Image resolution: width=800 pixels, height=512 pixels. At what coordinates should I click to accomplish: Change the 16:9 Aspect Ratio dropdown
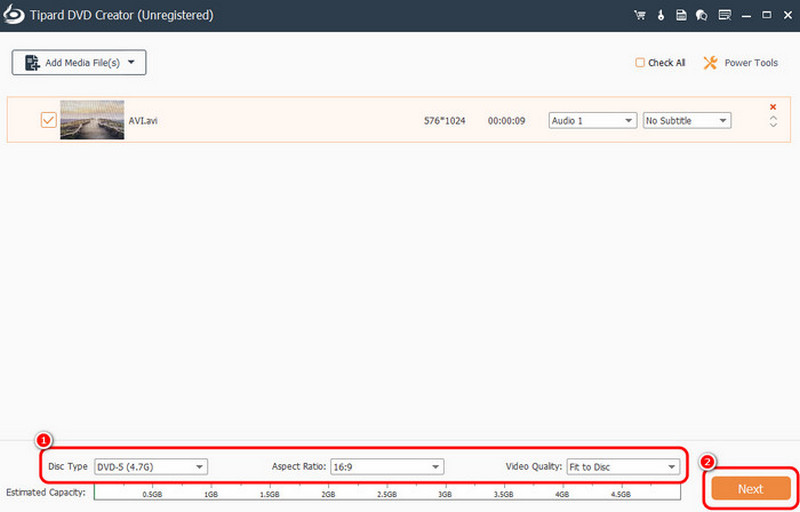tap(387, 467)
